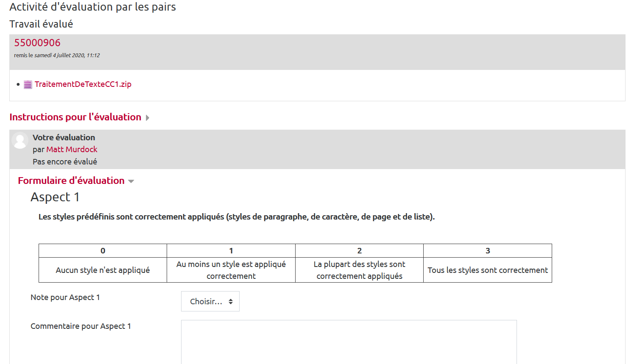Click the zip archive file icon
634x364 pixels.
28,85
